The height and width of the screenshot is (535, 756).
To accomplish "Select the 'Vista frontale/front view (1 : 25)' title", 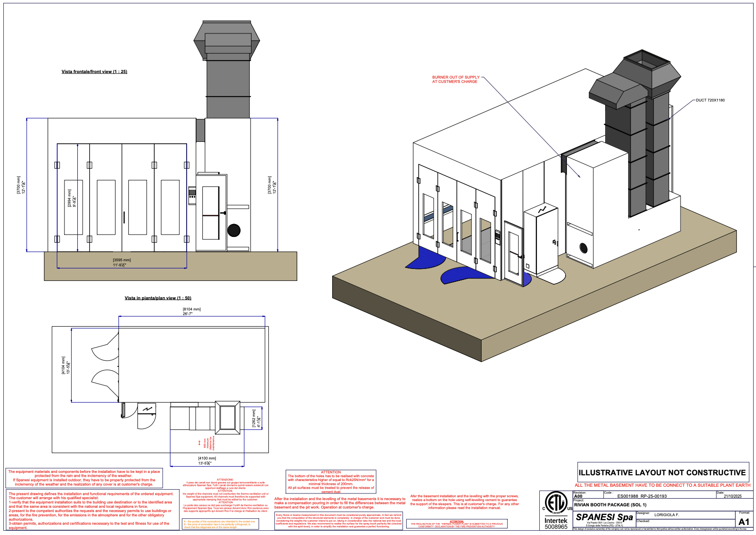I will [x=94, y=72].
